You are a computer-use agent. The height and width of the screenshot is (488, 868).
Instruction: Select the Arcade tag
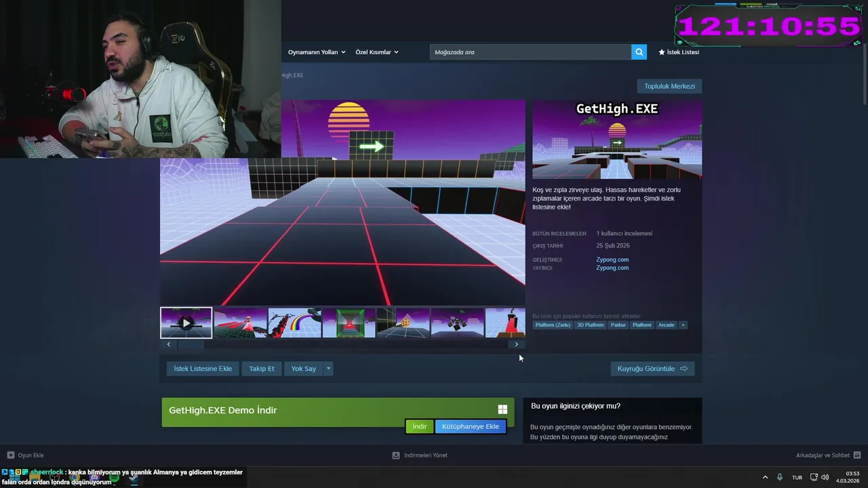(667, 325)
